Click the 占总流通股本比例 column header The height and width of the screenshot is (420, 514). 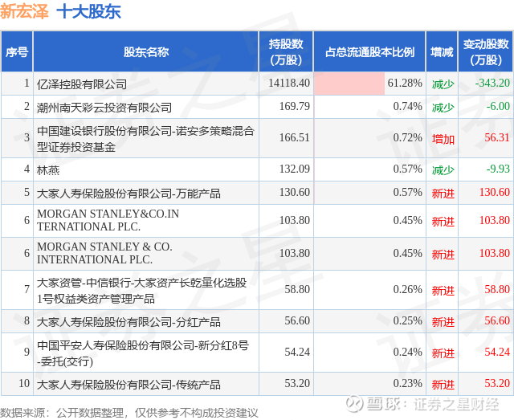click(369, 52)
